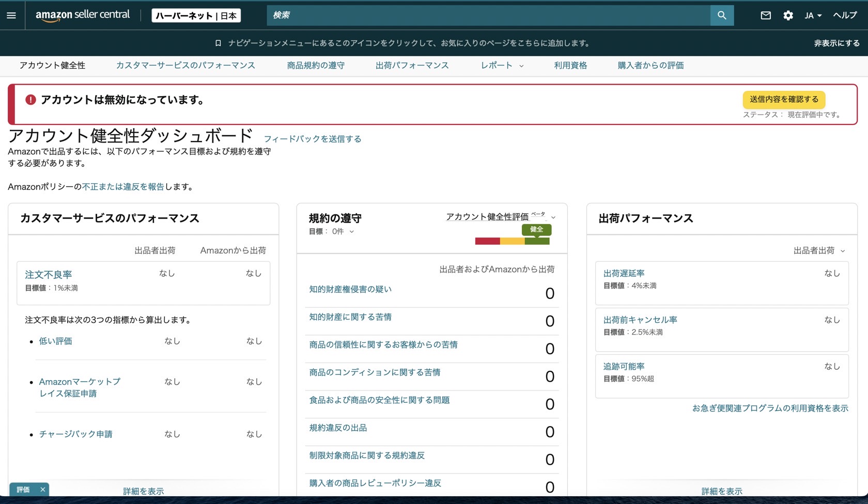Close the 評価 feedback tab
This screenshot has height=504, width=868.
(x=43, y=490)
